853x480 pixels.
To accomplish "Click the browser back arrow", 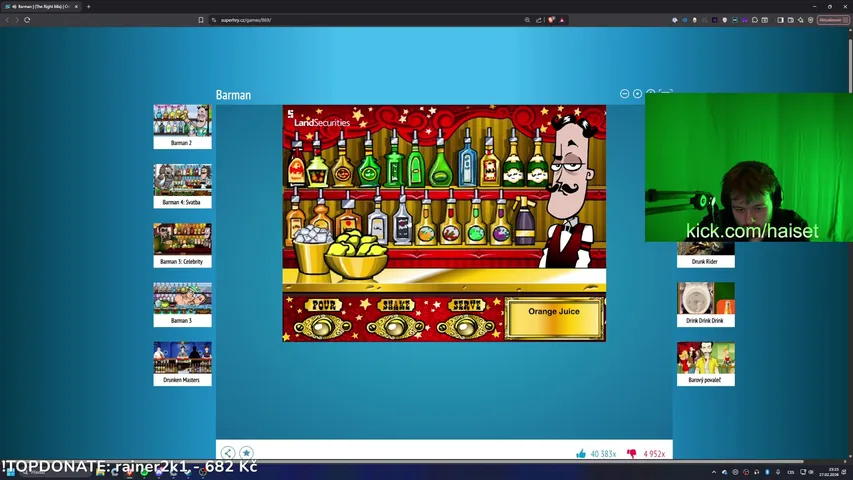I will point(7,20).
